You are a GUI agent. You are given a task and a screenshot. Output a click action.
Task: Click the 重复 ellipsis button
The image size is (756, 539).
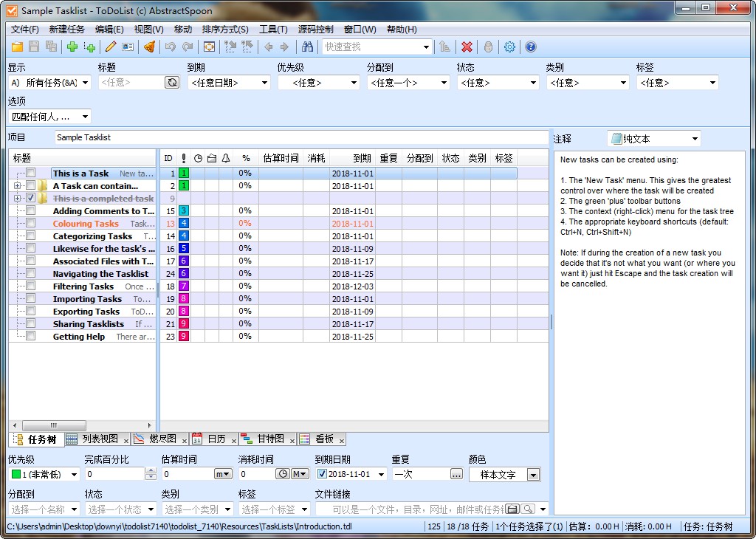point(456,474)
